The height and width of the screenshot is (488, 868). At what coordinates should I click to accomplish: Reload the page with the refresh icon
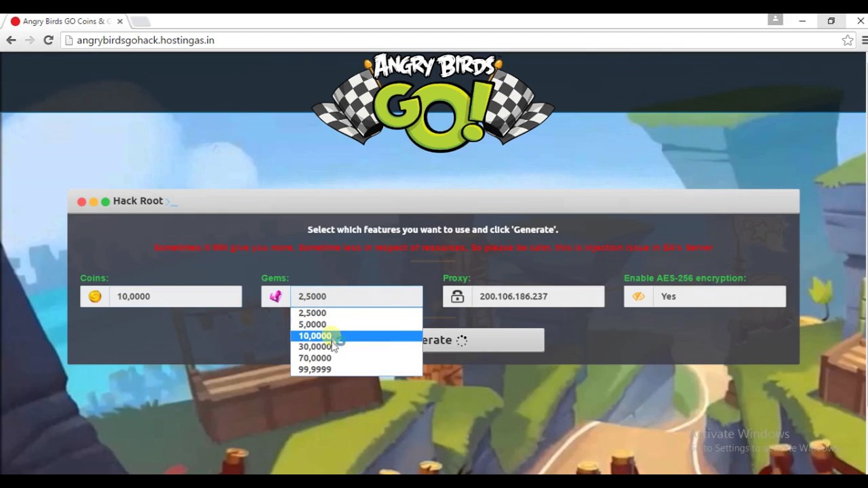point(48,41)
